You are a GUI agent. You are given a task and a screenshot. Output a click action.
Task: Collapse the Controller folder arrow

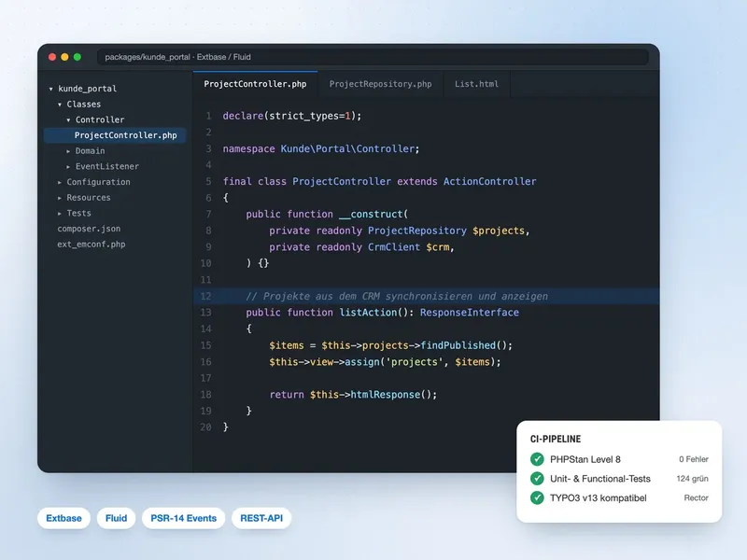(68, 120)
